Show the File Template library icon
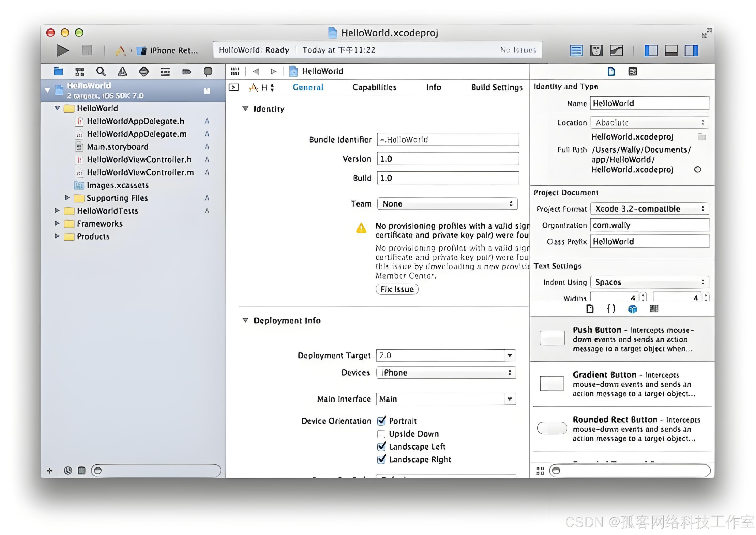756x535 pixels. pyautogui.click(x=590, y=309)
